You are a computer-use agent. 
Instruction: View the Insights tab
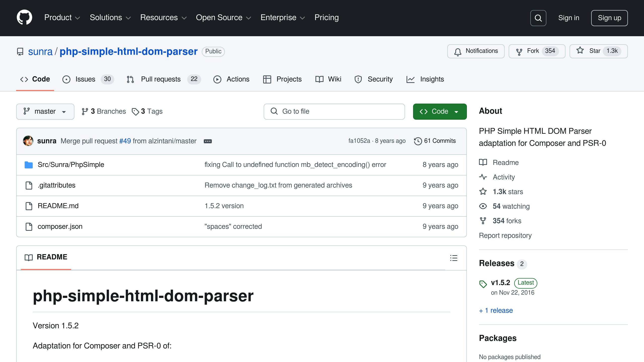point(425,79)
